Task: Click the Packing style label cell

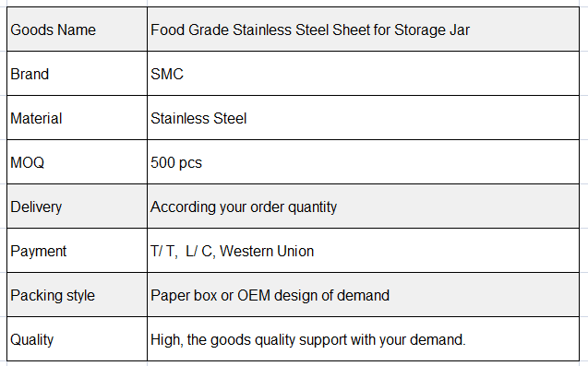Action: click(x=77, y=294)
